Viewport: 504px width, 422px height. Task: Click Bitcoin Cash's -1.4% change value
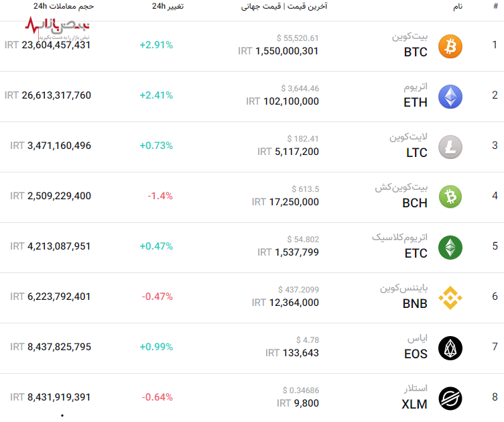tap(160, 196)
